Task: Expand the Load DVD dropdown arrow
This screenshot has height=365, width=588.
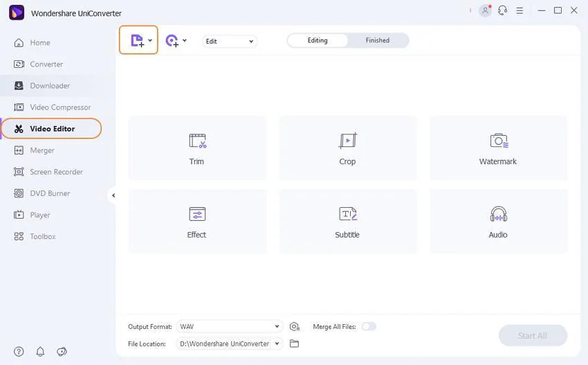Action: click(x=185, y=40)
